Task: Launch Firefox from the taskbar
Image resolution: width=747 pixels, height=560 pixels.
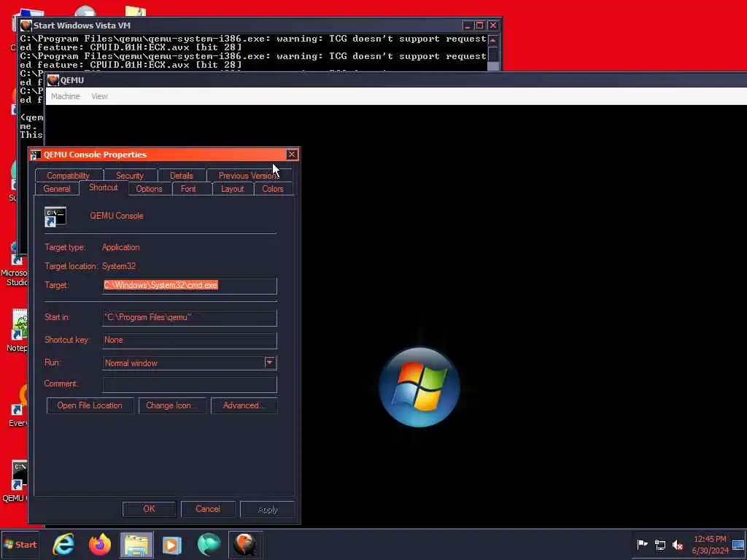Action: pyautogui.click(x=99, y=544)
